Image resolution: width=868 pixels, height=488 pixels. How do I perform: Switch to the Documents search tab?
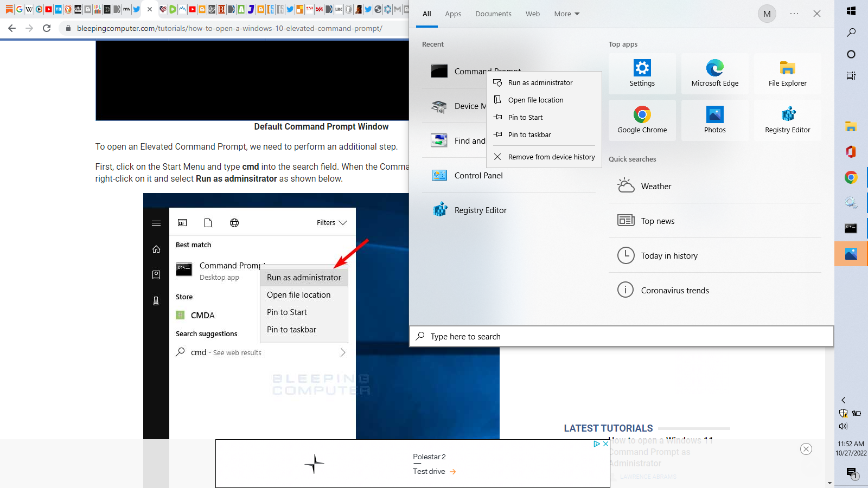(493, 14)
